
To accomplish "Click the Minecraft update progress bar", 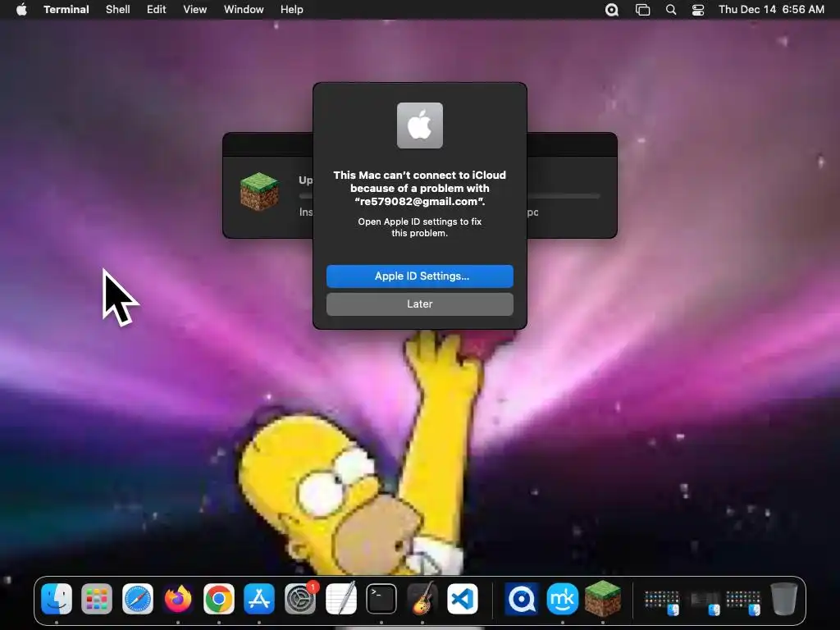I will [563, 196].
